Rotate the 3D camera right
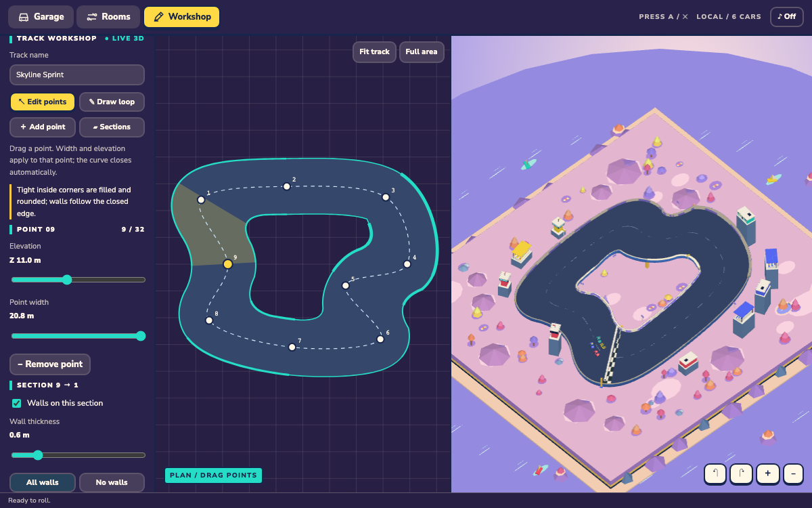Image resolution: width=812 pixels, height=508 pixels. click(741, 473)
